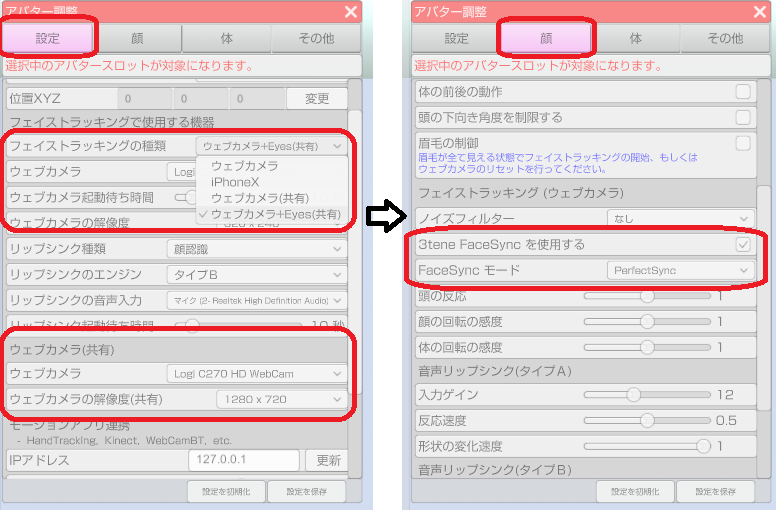
Task: Open FaceSync モード dropdown PerfectSync
Action: [x=680, y=270]
